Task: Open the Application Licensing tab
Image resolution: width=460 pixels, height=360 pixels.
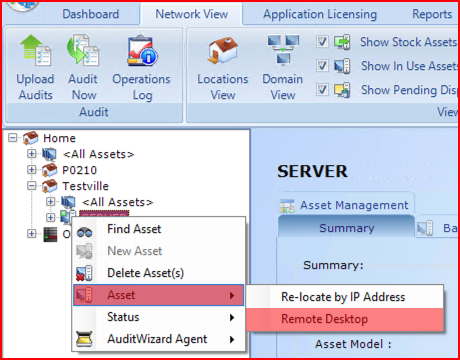Action: [320, 14]
